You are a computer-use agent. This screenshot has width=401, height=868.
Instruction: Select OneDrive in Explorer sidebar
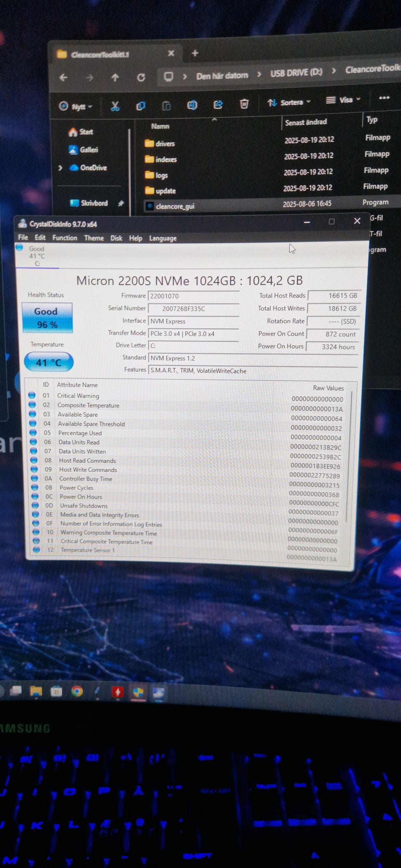point(88,168)
